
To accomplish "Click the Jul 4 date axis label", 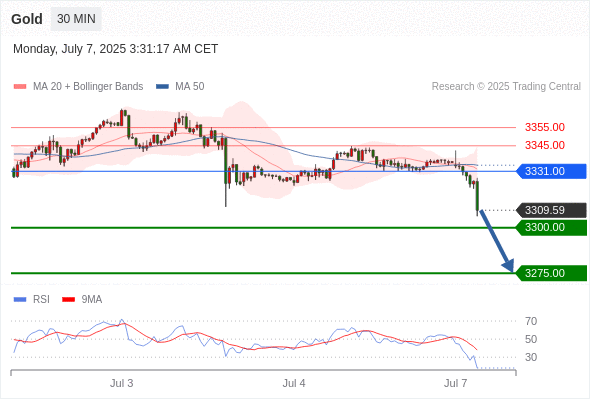I will tap(294, 383).
